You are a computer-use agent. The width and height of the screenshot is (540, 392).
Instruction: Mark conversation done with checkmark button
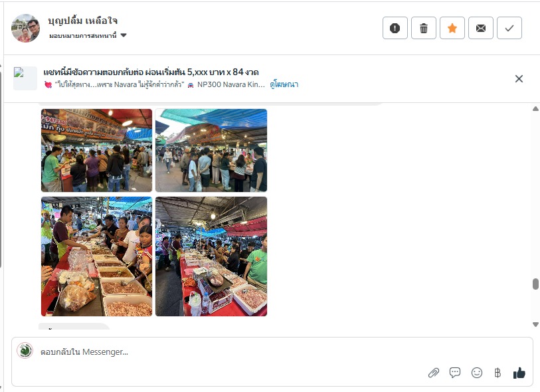tap(509, 28)
